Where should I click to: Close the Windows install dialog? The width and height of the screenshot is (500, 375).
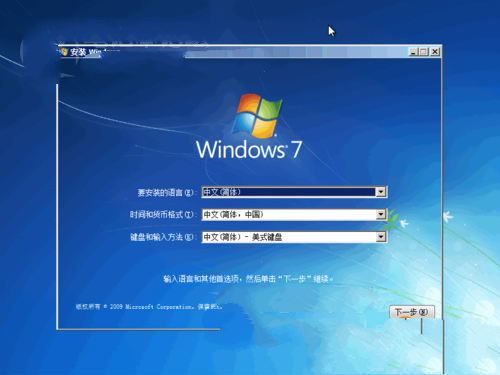(435, 52)
